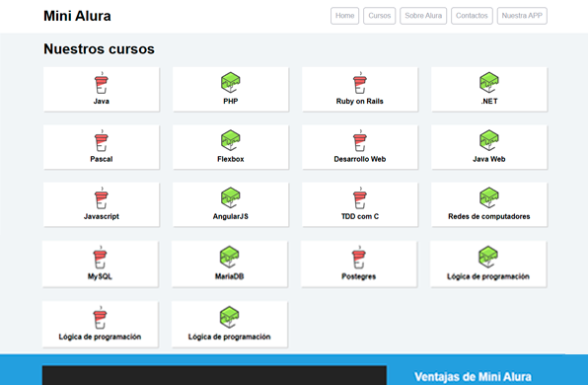Click the cube icon above Redes de computadores
The image size is (588, 385).
[x=489, y=197]
